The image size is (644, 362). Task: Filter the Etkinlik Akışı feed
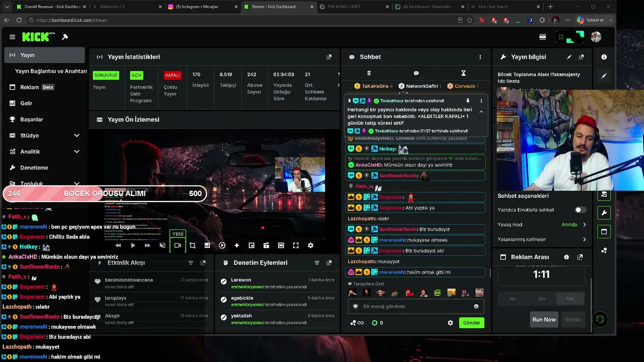pos(191,263)
